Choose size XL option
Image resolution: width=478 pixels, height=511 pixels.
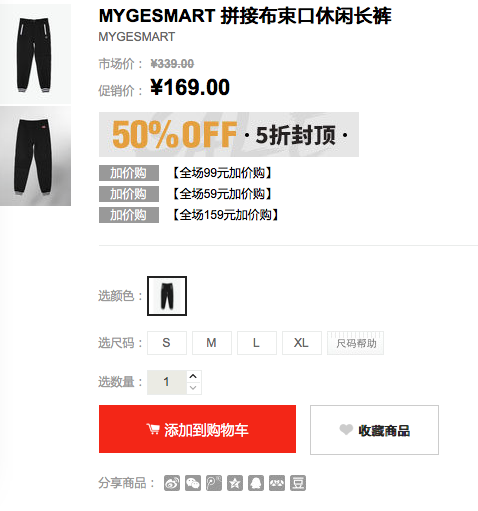tap(302, 343)
